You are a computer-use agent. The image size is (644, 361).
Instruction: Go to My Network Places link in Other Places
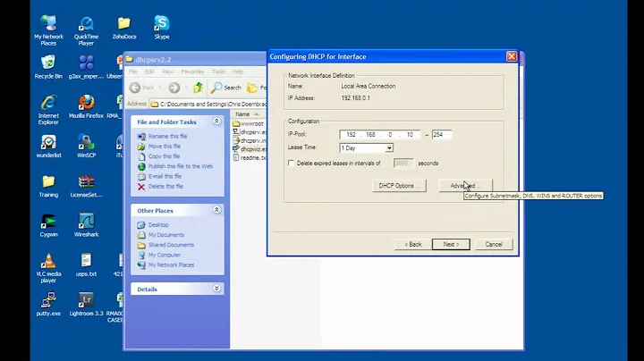pos(171,265)
